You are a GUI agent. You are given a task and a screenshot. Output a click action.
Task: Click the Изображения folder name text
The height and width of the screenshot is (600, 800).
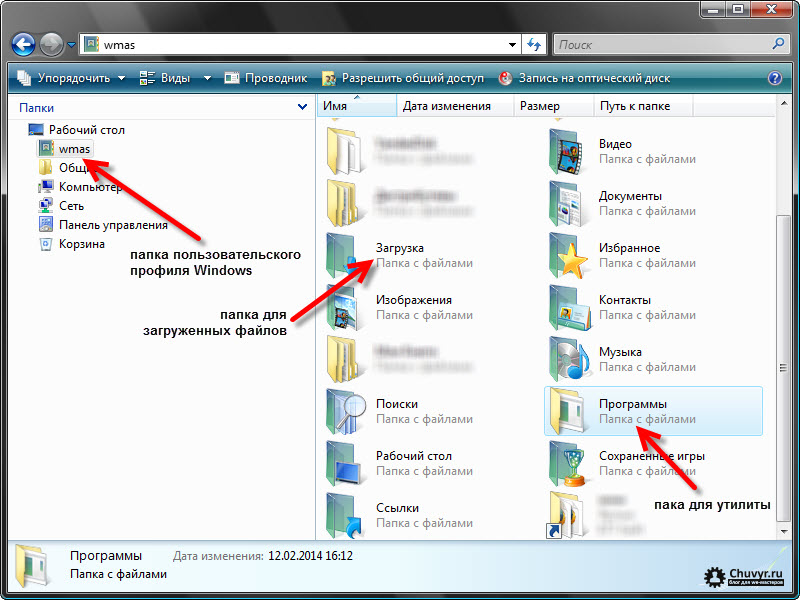point(413,300)
